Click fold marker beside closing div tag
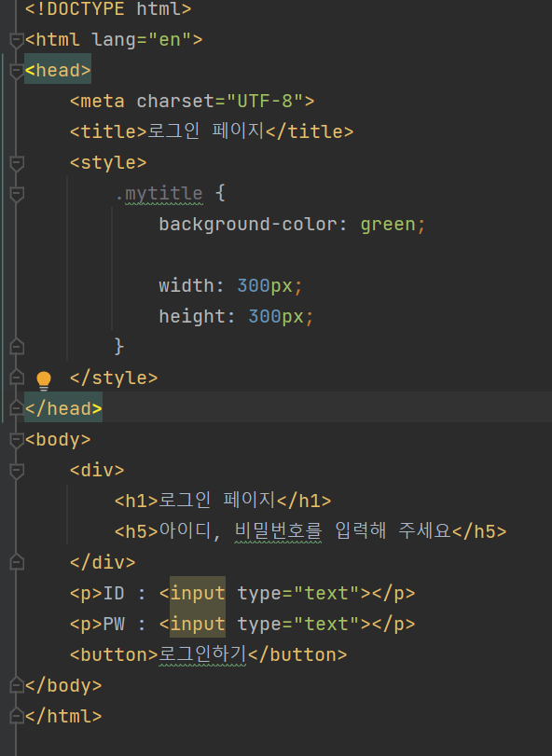This screenshot has width=552, height=756. point(17,562)
